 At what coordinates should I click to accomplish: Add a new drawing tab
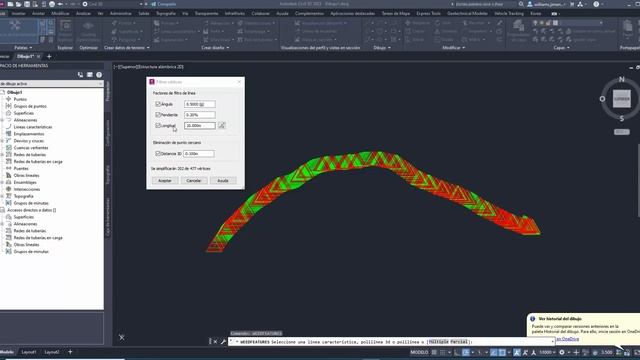point(49,56)
